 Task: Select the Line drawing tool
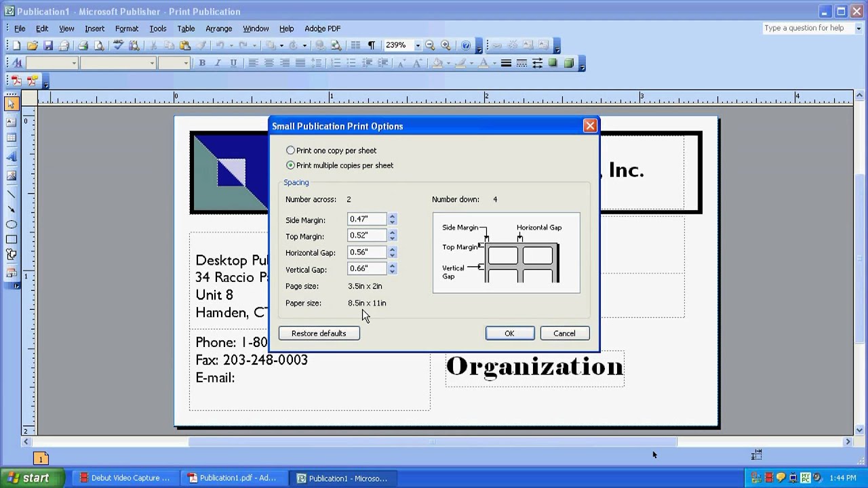coord(11,195)
